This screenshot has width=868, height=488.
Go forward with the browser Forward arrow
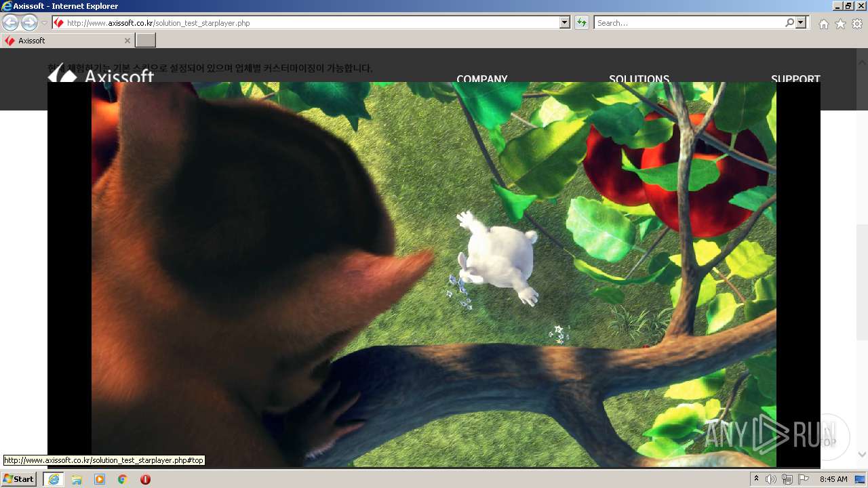click(x=29, y=22)
